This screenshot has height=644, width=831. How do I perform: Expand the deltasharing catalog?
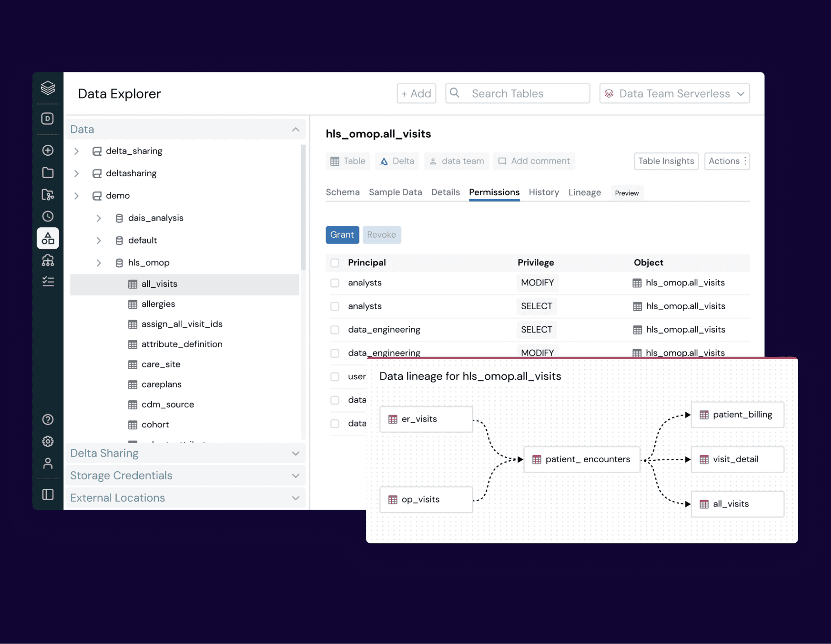pyautogui.click(x=76, y=174)
